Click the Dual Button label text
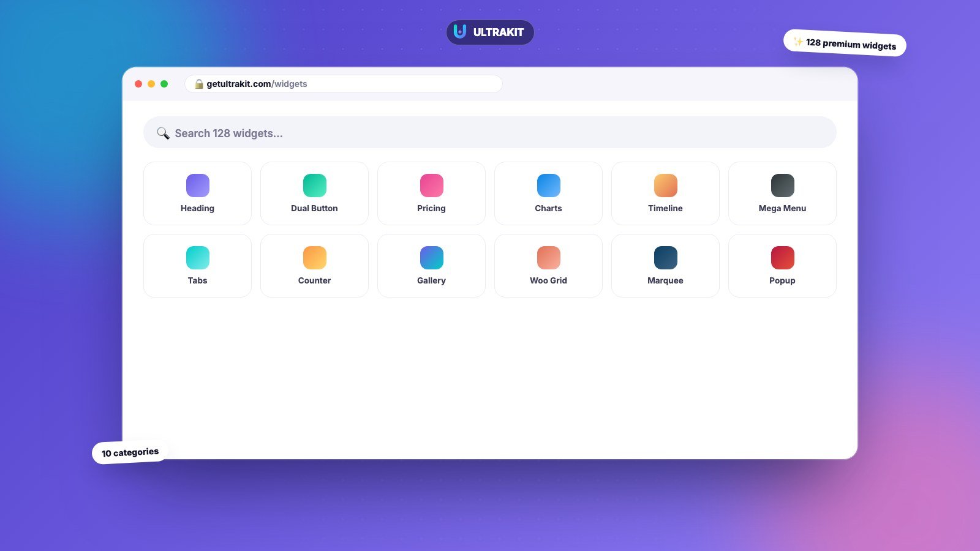 point(314,208)
